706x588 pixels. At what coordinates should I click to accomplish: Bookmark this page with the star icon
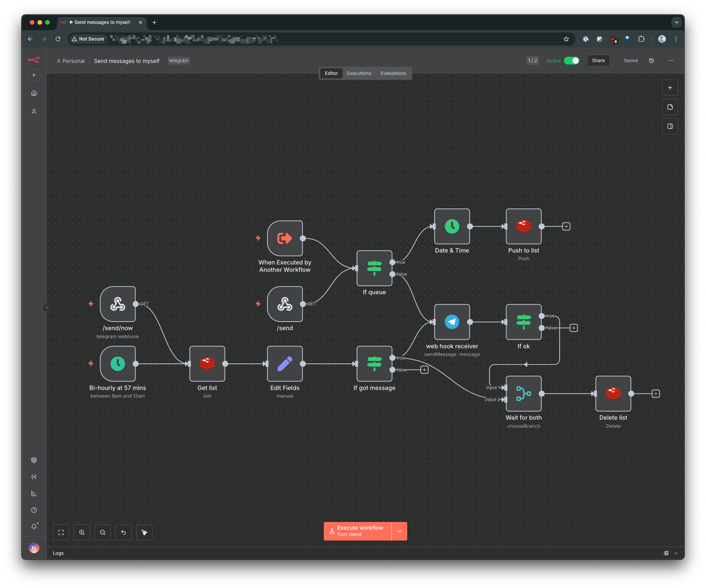(566, 39)
